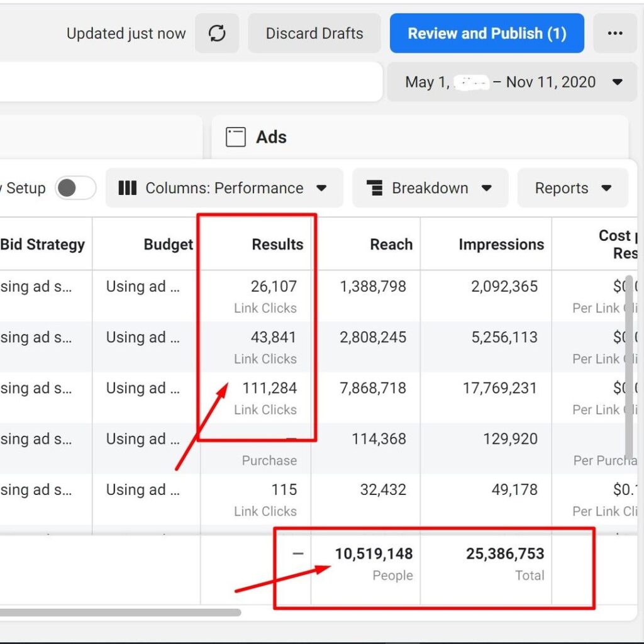Screen dimensions: 644x644
Task: Click the Impressions column header
Action: tap(501, 245)
